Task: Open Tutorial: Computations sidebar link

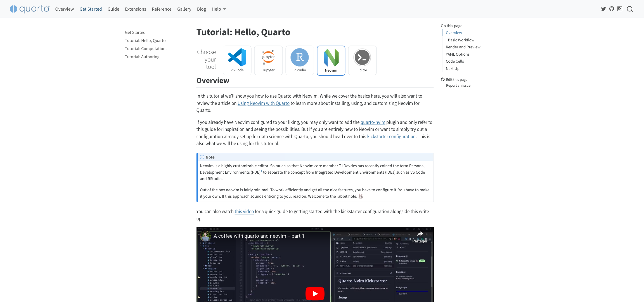Action: click(x=146, y=49)
